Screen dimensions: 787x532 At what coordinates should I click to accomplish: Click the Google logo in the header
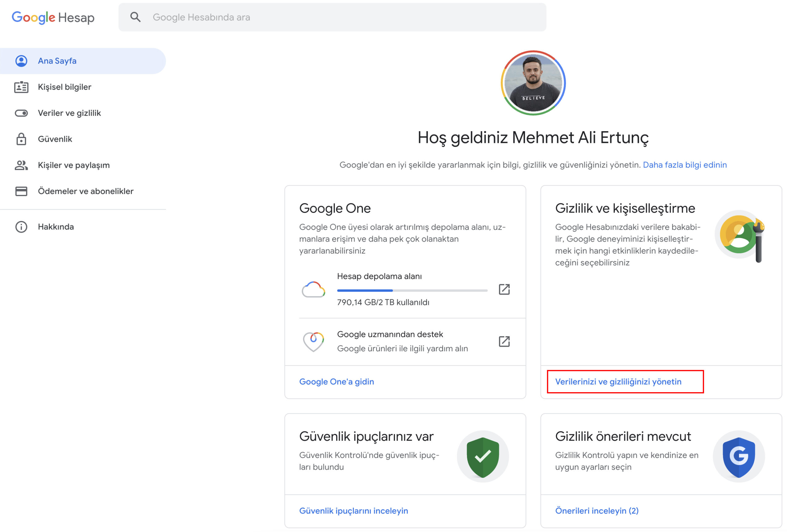33,17
